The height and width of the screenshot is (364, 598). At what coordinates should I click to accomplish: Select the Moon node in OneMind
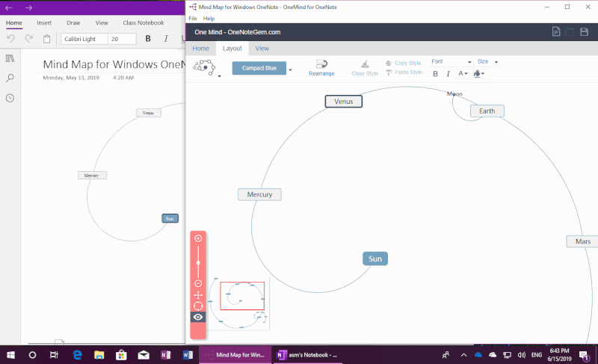tap(454, 93)
